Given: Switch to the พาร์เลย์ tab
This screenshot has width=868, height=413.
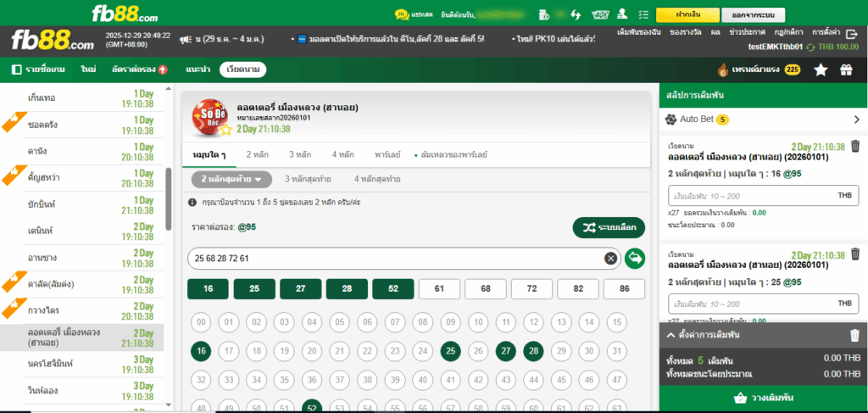Looking at the screenshot, I should point(388,154).
